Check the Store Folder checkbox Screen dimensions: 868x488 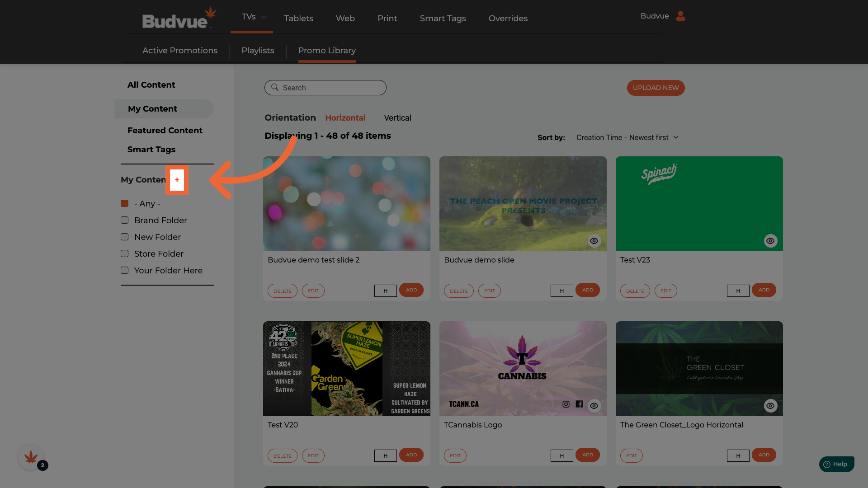point(125,254)
